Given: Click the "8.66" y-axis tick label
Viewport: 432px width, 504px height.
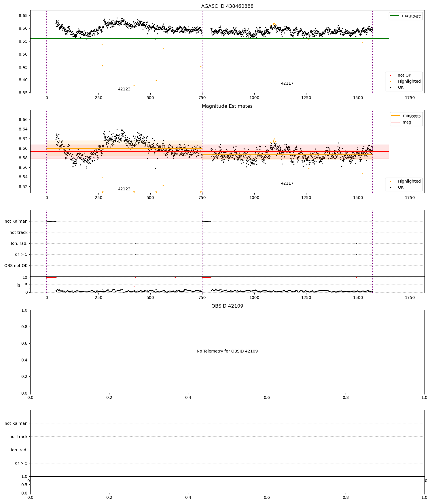Looking at the screenshot, I should 22,120.
